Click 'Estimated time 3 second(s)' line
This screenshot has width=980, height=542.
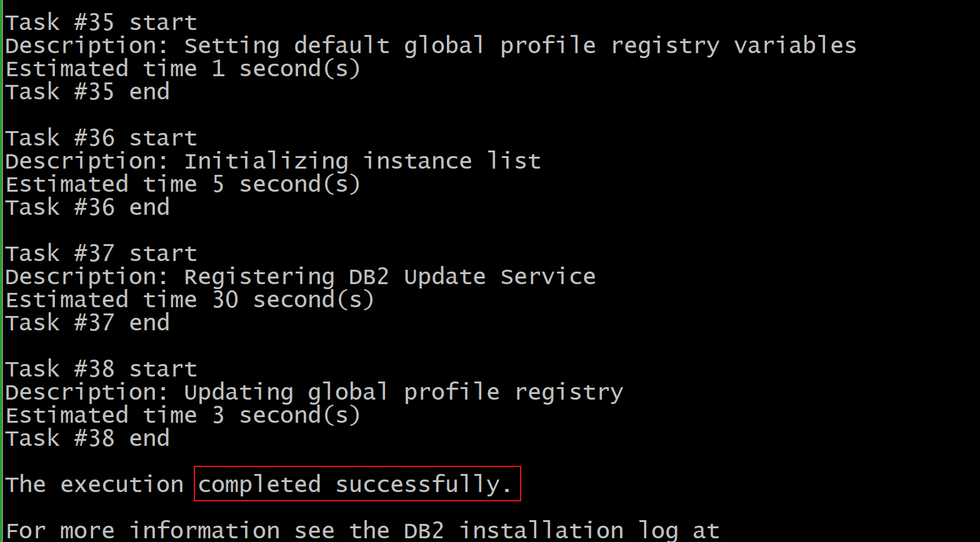183,415
